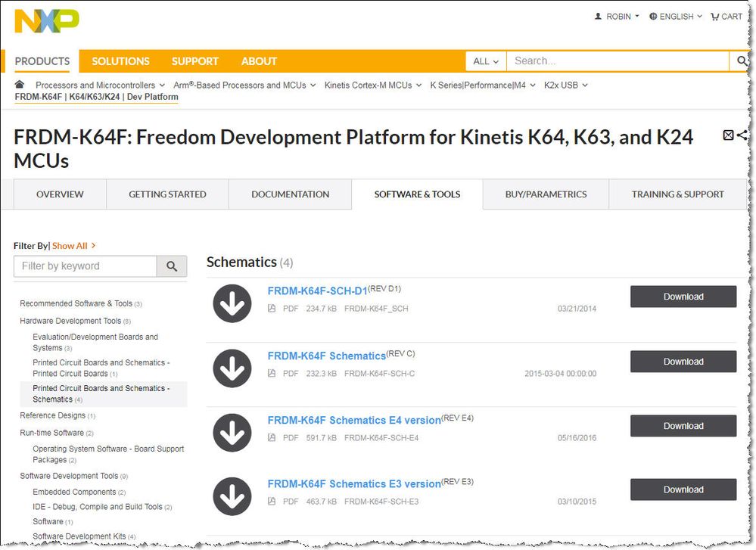
Task: Switch to the TRAINING & SUPPORT tab
Action: (x=677, y=194)
